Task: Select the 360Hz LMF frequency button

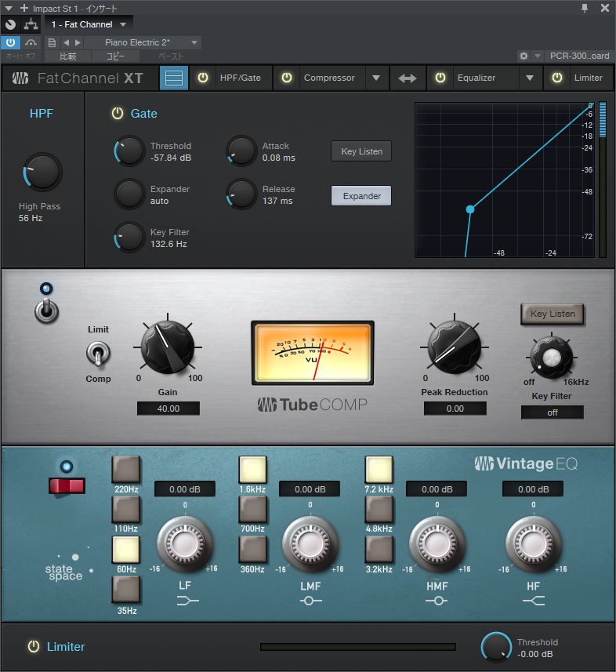Action: (x=252, y=550)
